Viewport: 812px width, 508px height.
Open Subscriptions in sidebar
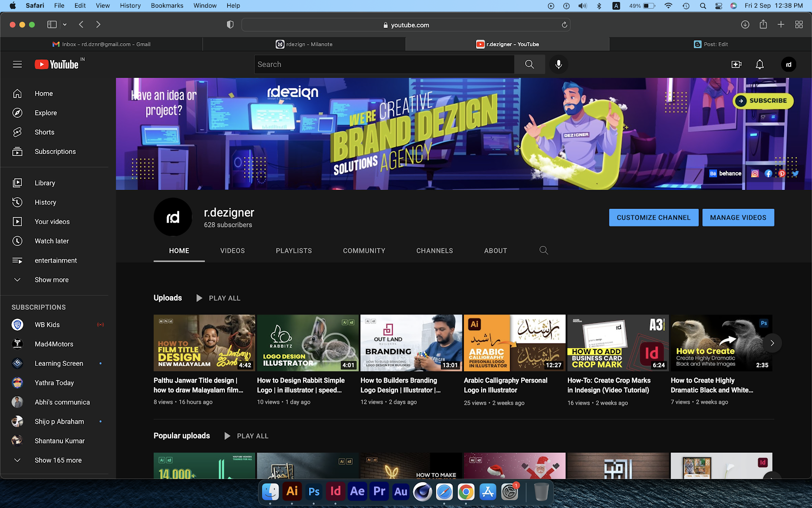click(x=54, y=151)
